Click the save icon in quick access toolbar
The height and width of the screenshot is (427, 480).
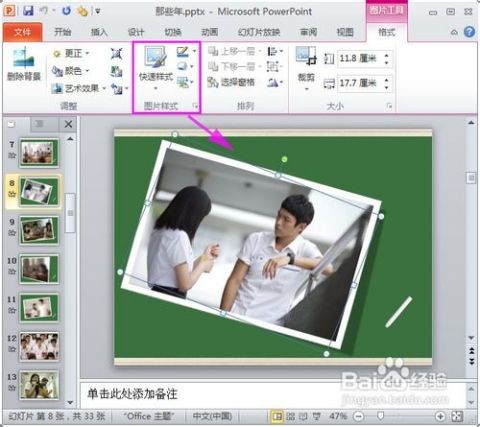(x=28, y=11)
